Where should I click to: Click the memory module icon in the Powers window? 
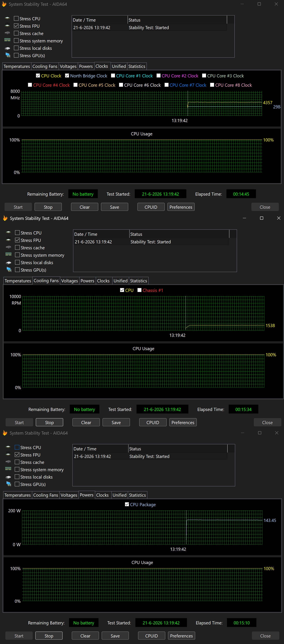(8, 469)
